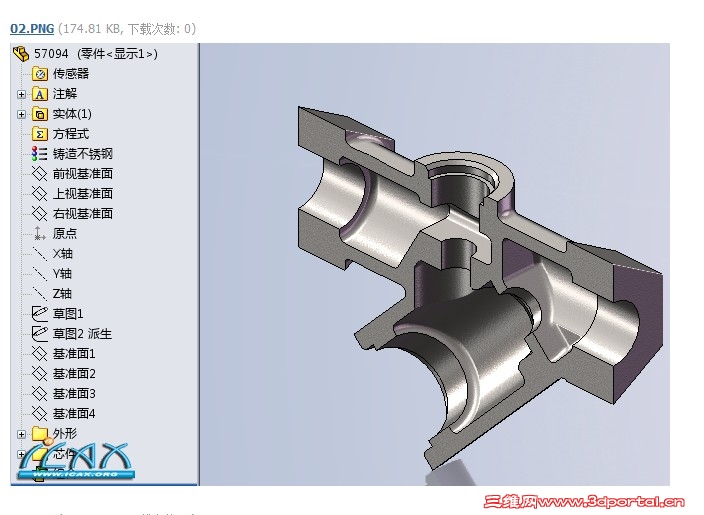The height and width of the screenshot is (515, 704).
Task: Click the X轴 axis icon
Action: click(40, 254)
